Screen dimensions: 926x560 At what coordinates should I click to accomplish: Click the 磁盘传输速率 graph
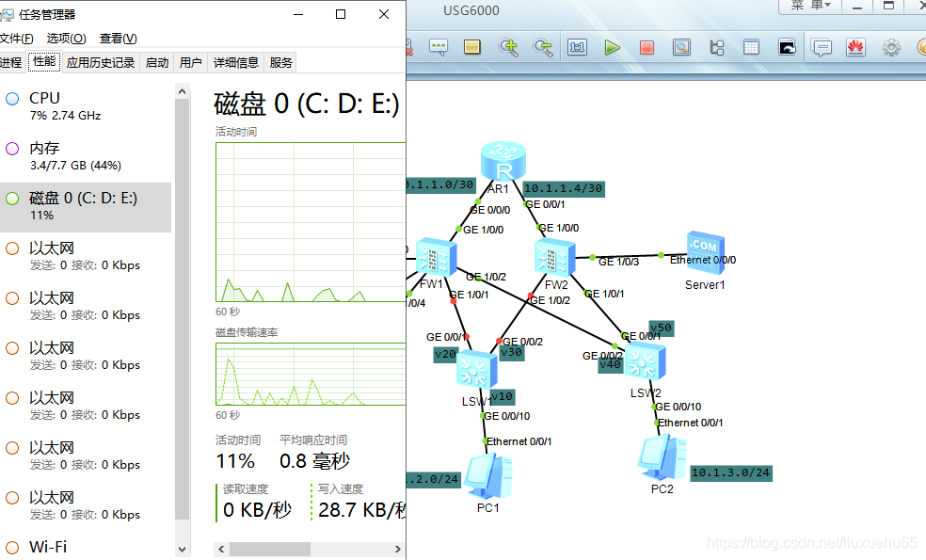click(x=311, y=375)
